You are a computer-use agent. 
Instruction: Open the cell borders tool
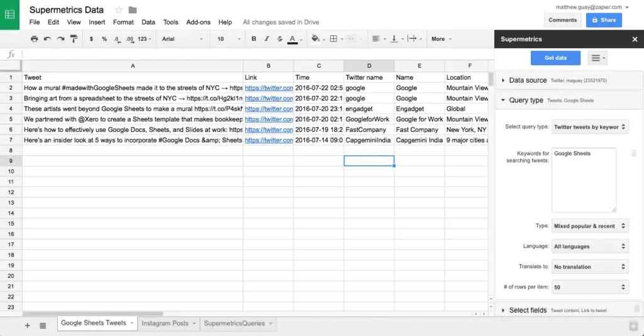click(333, 39)
